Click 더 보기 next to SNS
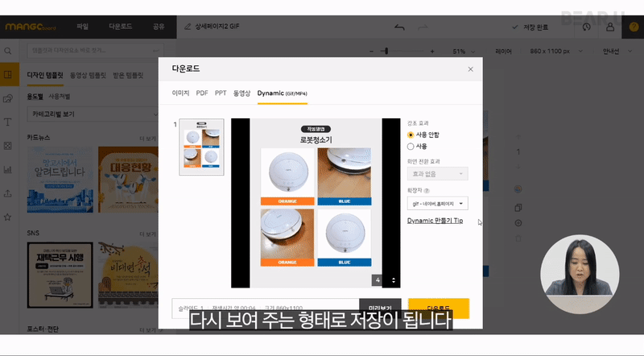Viewport: 644px width, 356px height. [x=148, y=234]
